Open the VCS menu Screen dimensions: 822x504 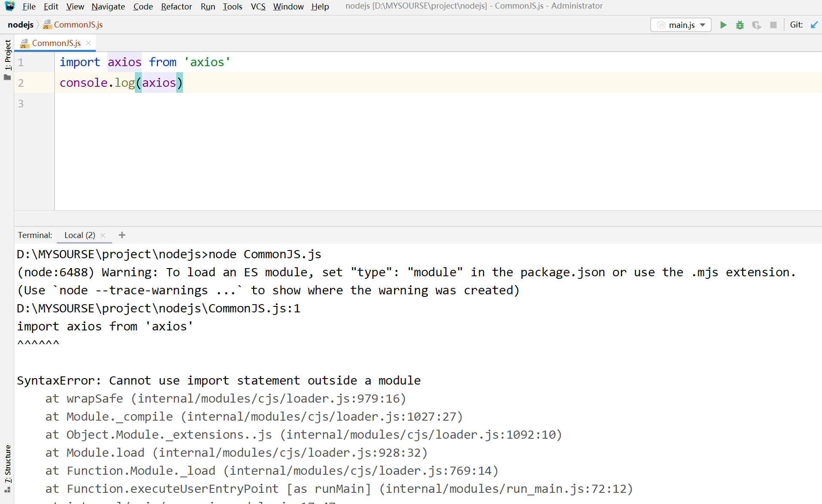tap(258, 6)
